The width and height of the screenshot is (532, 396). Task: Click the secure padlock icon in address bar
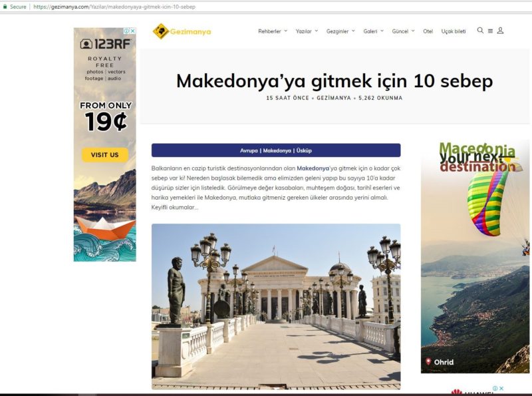pyautogui.click(x=5, y=7)
